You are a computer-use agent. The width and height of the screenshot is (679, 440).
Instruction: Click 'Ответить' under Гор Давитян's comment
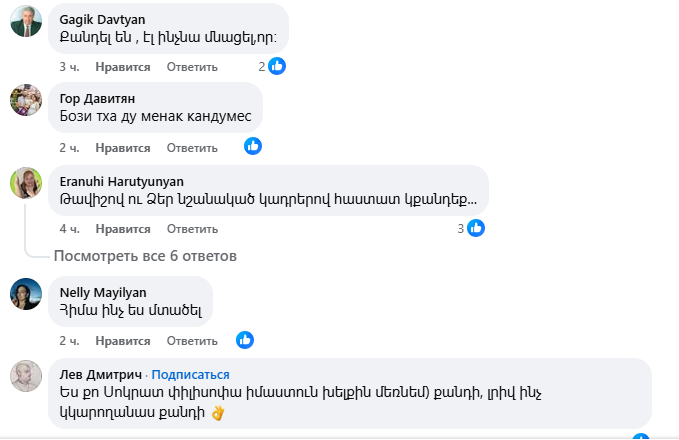[x=192, y=148]
